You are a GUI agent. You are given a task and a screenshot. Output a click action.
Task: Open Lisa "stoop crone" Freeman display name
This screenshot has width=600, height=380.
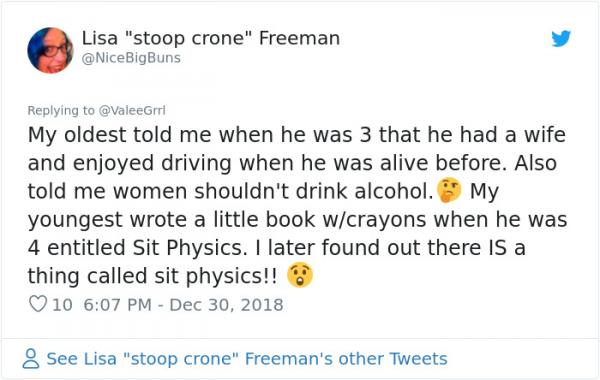pyautogui.click(x=211, y=38)
